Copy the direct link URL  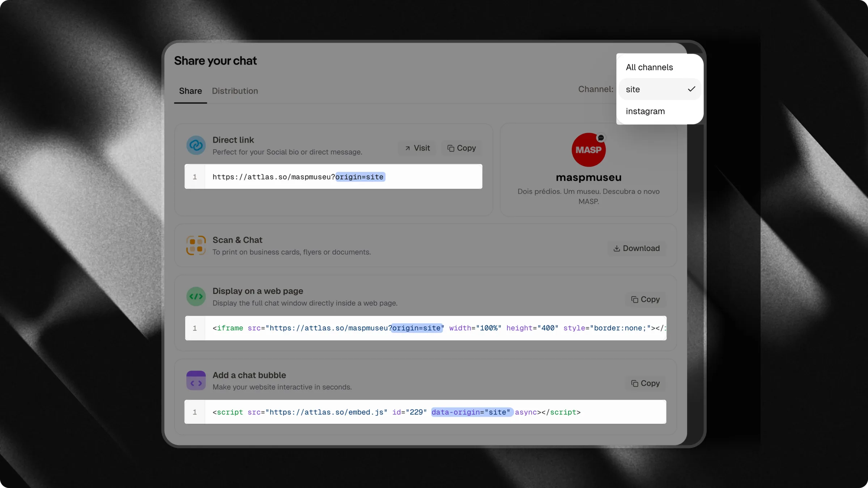(x=461, y=148)
